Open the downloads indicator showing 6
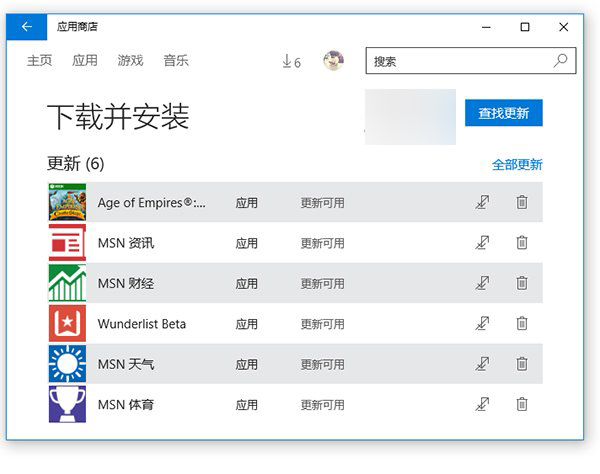Screen dimensions: 600x474 [x=292, y=61]
